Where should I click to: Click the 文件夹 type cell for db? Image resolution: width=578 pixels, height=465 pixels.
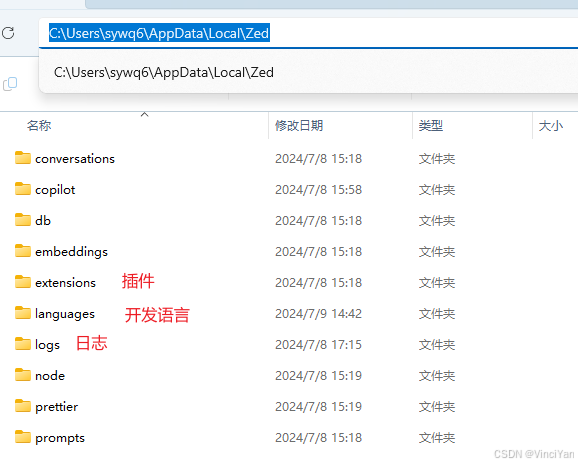tap(437, 221)
